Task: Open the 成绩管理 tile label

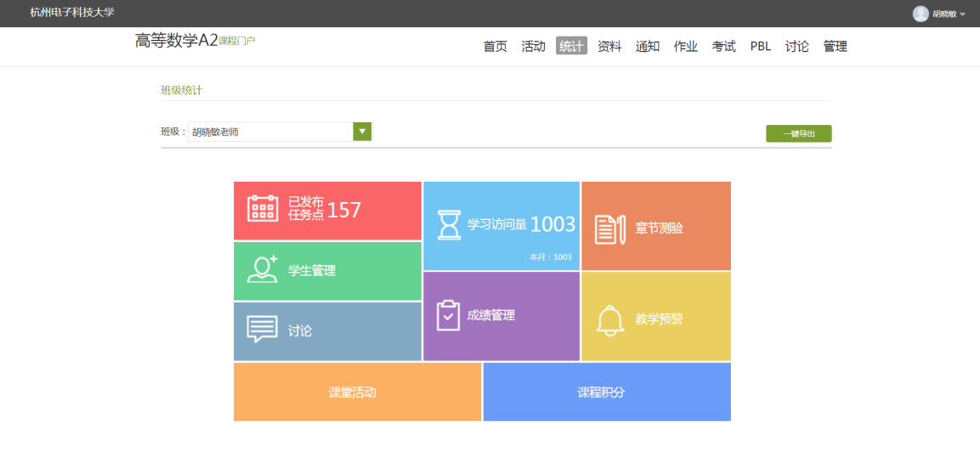Action: (491, 315)
